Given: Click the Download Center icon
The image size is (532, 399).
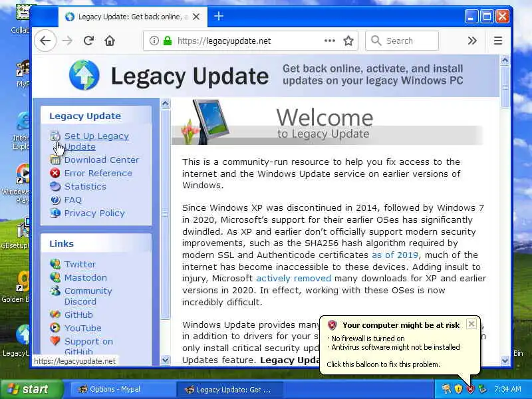Looking at the screenshot, I should [x=55, y=160].
